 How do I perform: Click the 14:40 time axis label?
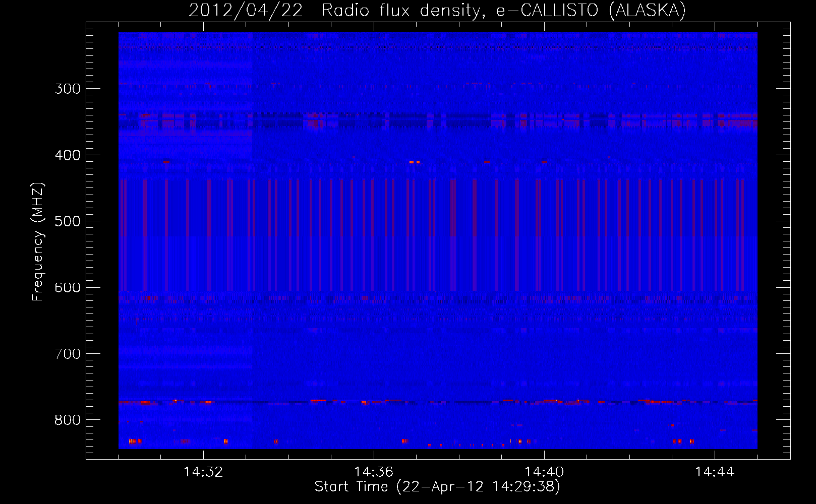pyautogui.click(x=544, y=472)
